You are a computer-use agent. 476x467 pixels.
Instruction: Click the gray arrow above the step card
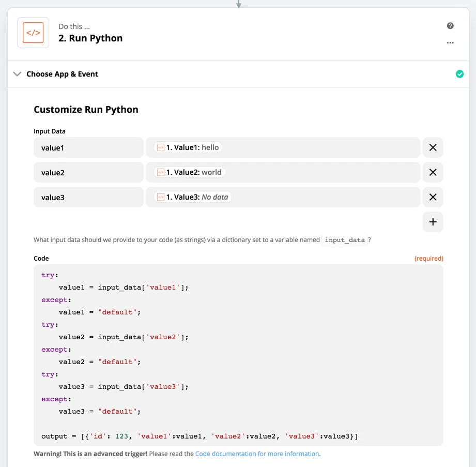coord(238,4)
